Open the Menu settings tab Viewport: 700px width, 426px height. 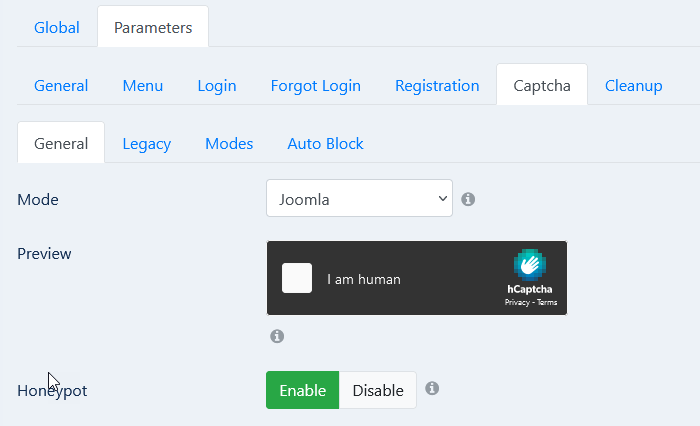point(143,85)
